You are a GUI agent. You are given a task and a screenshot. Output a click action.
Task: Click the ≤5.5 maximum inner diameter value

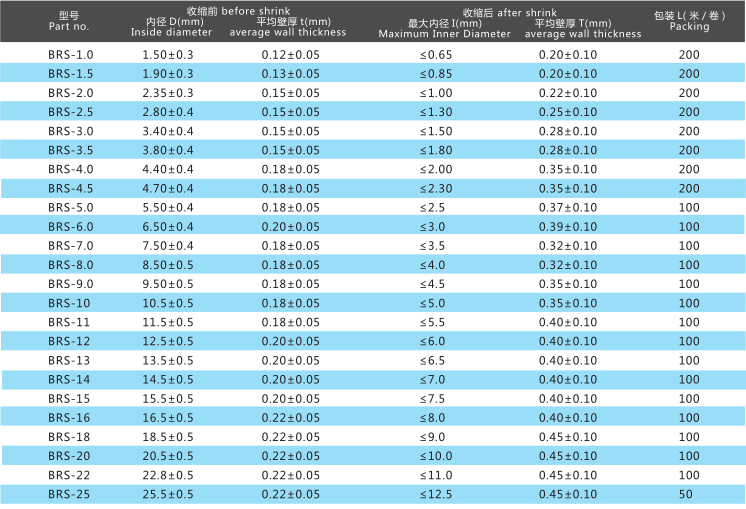pyautogui.click(x=432, y=322)
